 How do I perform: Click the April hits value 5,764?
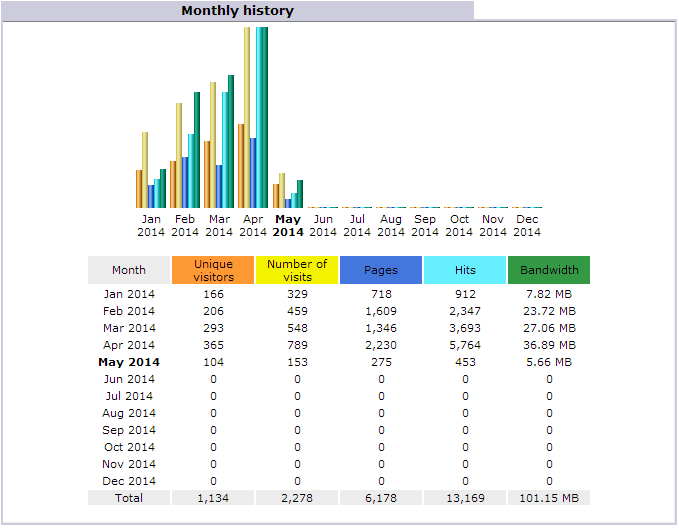coord(465,345)
